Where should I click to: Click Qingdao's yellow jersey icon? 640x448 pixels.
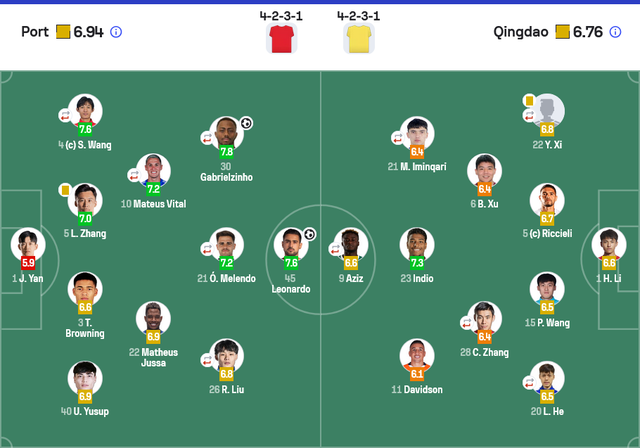point(357,38)
